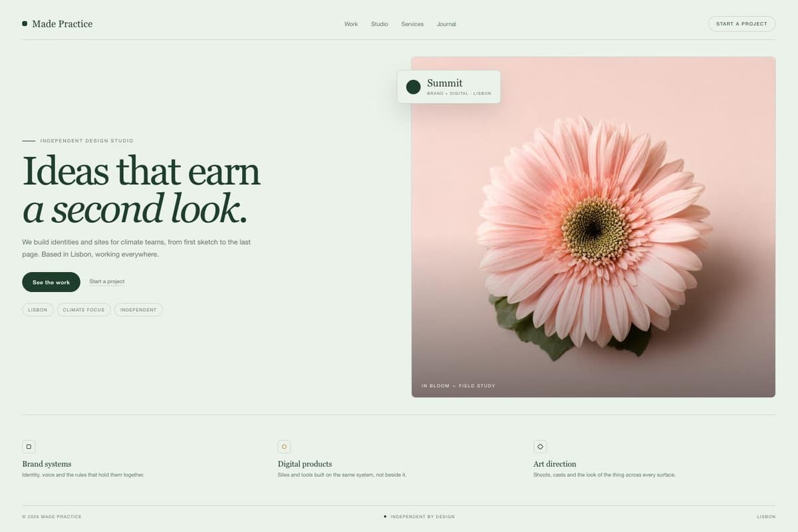The width and height of the screenshot is (798, 532).
Task: Click the See the work button
Action: [x=51, y=282]
